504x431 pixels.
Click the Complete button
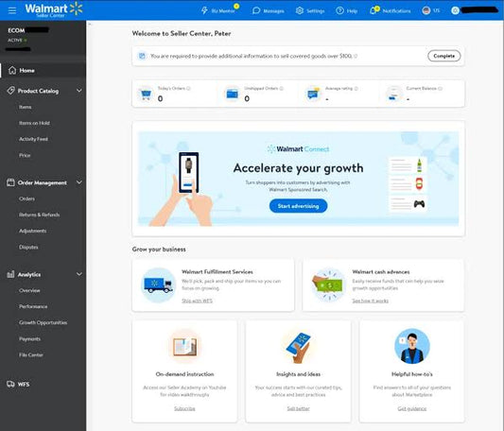coord(443,56)
